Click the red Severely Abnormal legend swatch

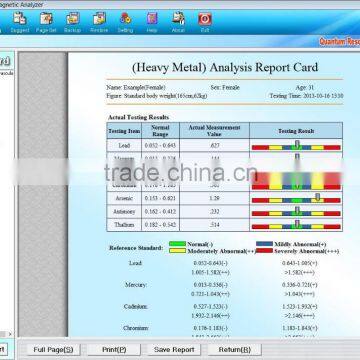coord(264,251)
